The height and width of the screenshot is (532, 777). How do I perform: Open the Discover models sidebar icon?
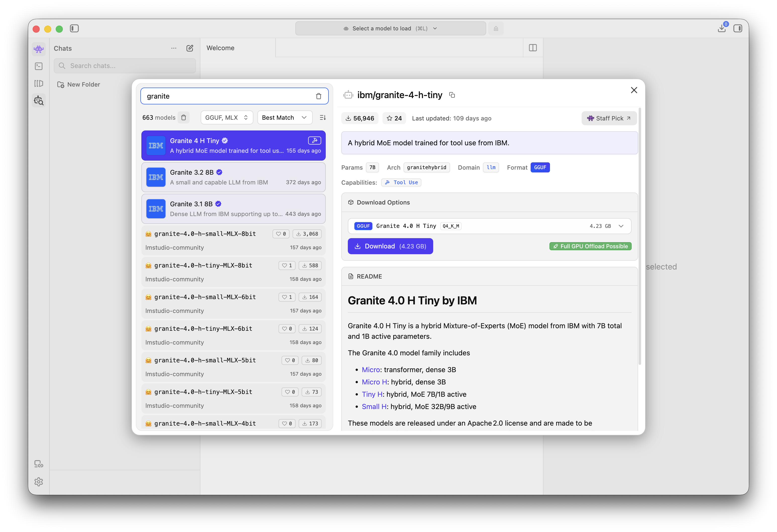39,100
